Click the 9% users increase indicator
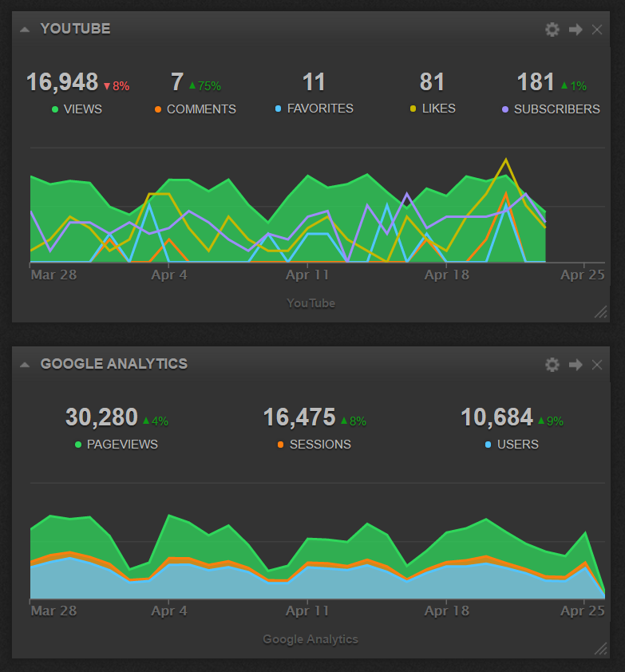Viewport: 625px width, 672px height. 551,421
